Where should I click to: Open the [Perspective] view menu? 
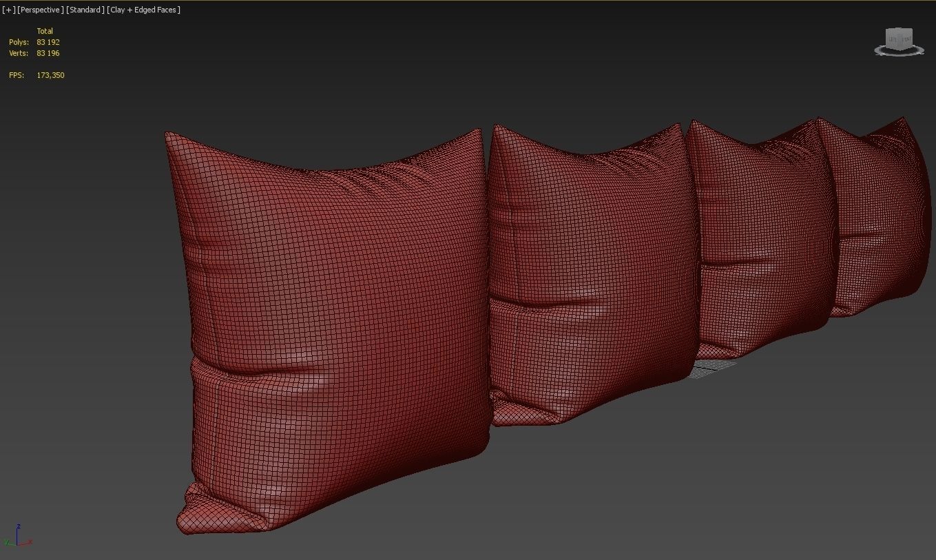(41, 10)
